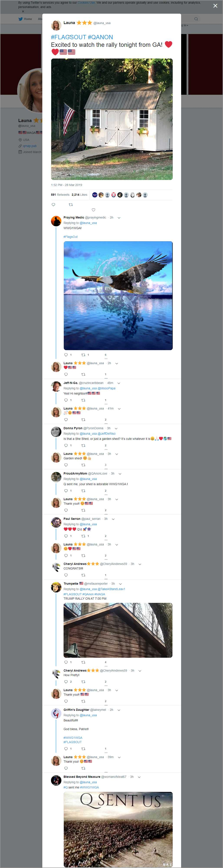The image size is (223, 868).
Task: Click the reply icon on Praying Medic's tweet
Action: 66,355
